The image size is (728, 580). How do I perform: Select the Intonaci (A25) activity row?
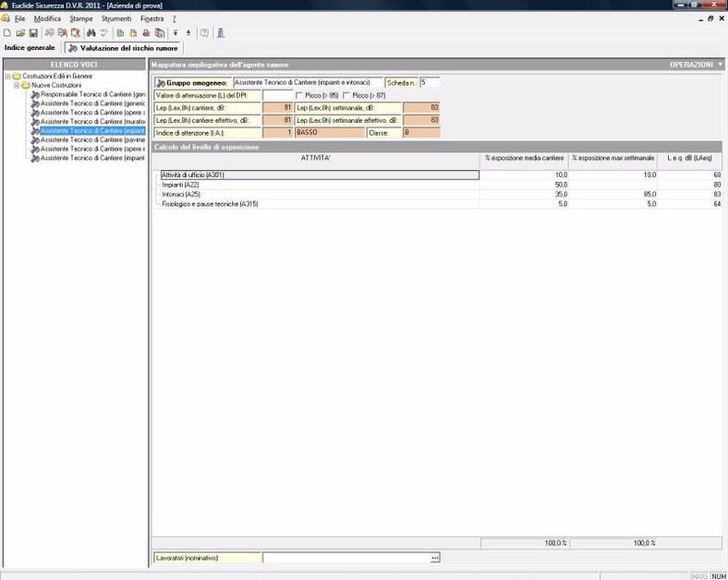[x=180, y=194]
